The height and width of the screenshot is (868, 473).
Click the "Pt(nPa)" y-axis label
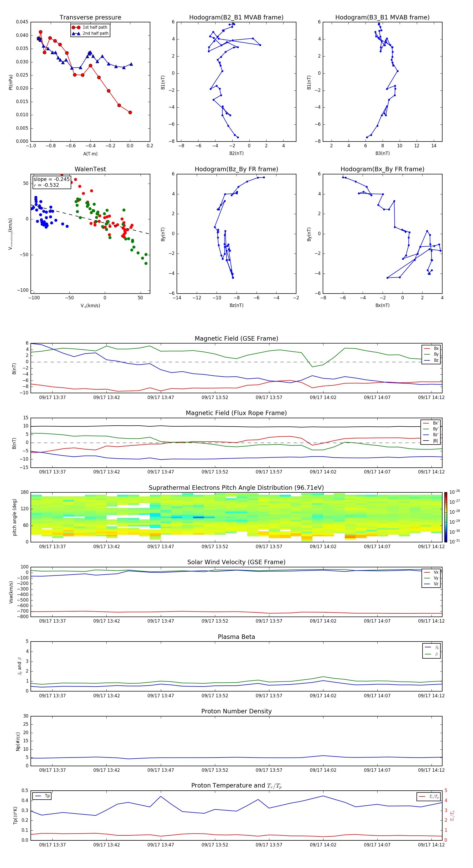click(11, 82)
